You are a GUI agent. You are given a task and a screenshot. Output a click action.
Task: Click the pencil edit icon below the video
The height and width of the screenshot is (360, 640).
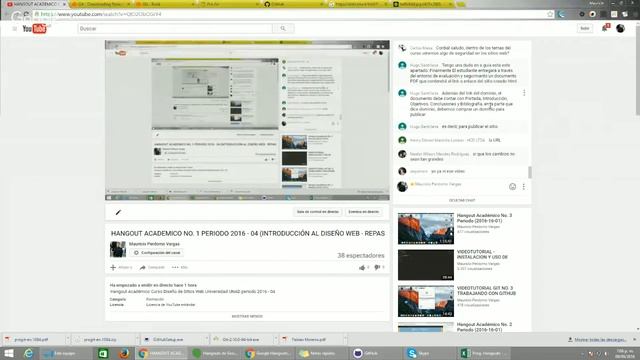click(x=118, y=212)
